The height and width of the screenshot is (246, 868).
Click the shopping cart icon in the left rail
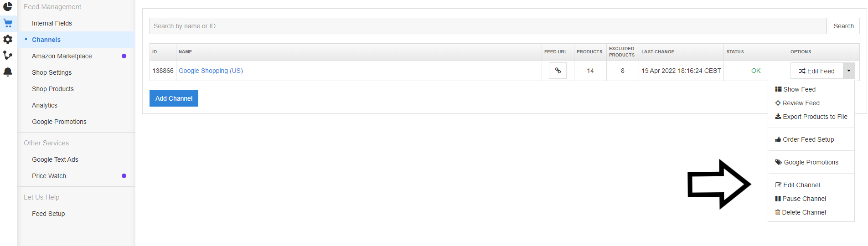8,23
